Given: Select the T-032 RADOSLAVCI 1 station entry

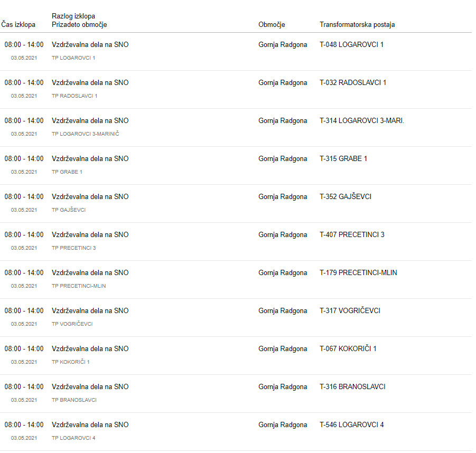Looking at the screenshot, I should click(x=353, y=83).
